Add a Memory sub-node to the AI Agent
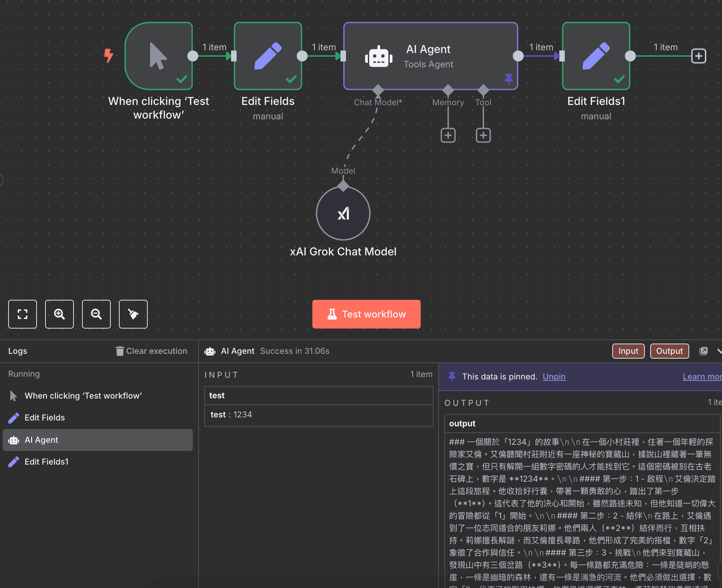 (x=448, y=135)
